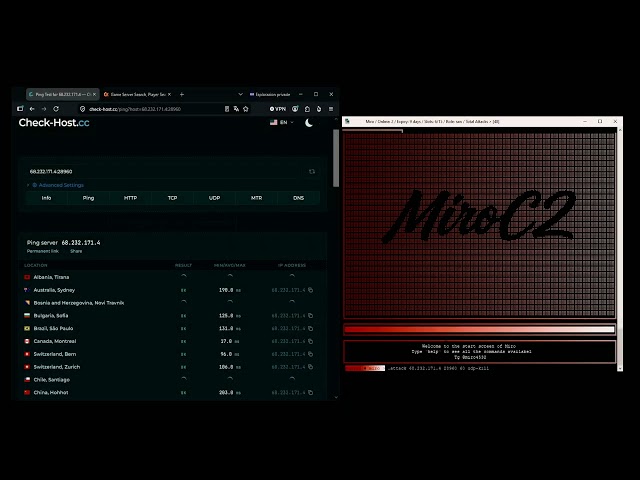Open the EN language dropdown
Viewport: 640px width, 480px height.
point(282,122)
